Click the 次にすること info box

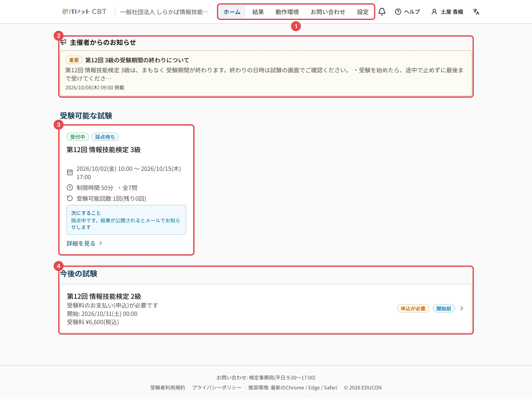pos(126,220)
